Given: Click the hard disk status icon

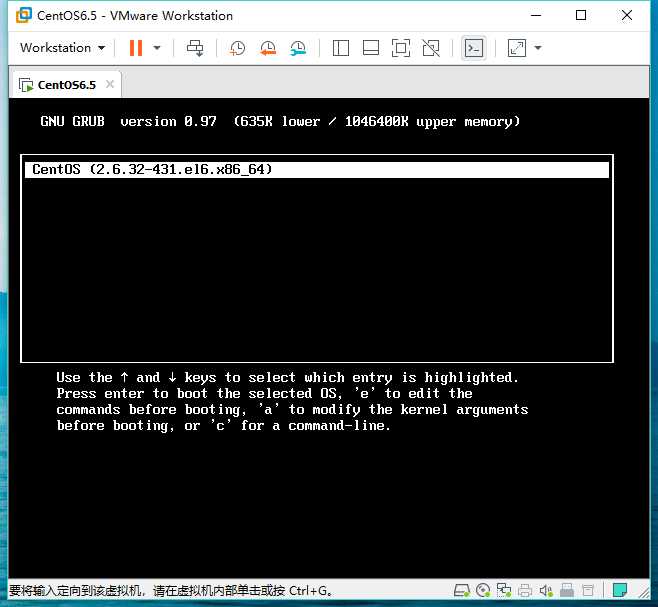Looking at the screenshot, I should point(462,591).
